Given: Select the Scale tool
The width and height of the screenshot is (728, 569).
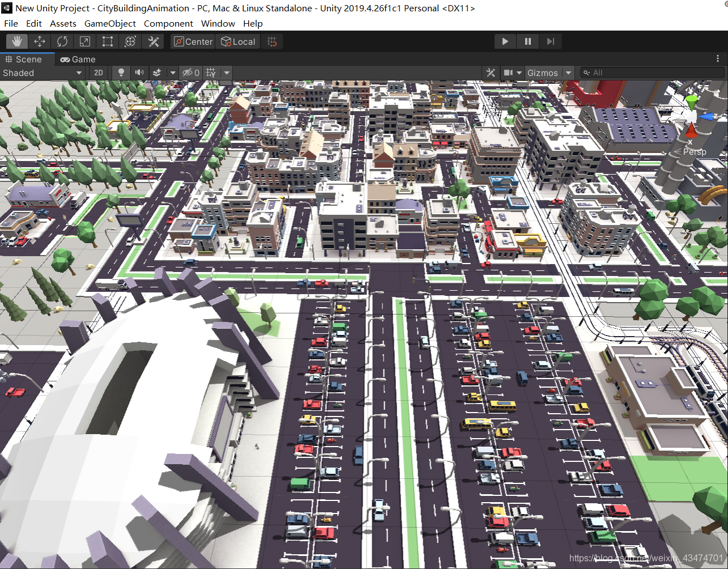Looking at the screenshot, I should point(85,41).
